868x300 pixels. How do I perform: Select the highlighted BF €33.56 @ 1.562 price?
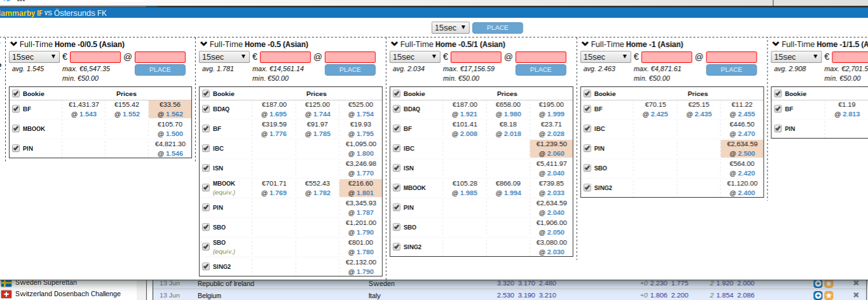point(170,109)
